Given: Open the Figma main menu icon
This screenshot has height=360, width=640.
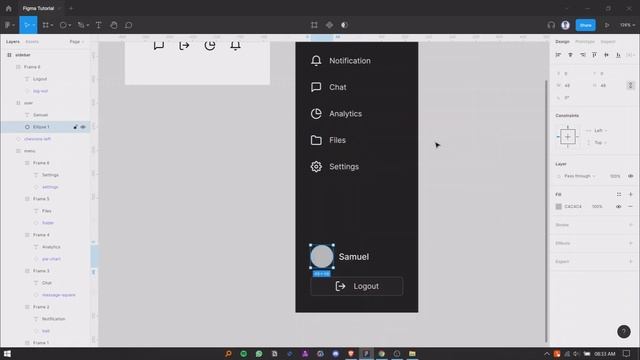Looking at the screenshot, I should pyautogui.click(x=8, y=25).
